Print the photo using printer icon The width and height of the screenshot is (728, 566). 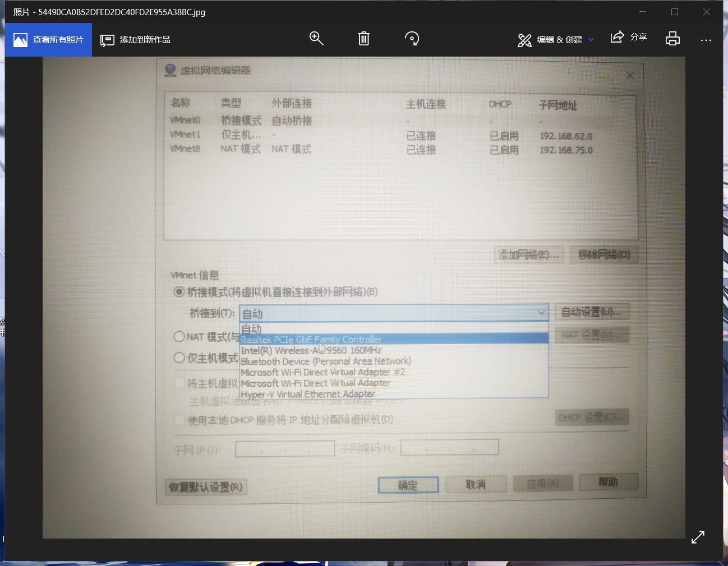pos(672,39)
